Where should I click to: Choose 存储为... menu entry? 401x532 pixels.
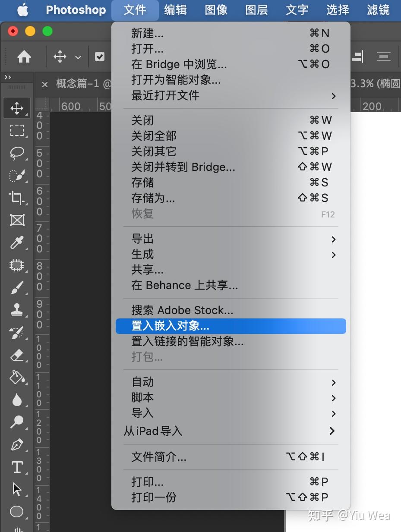pos(231,198)
